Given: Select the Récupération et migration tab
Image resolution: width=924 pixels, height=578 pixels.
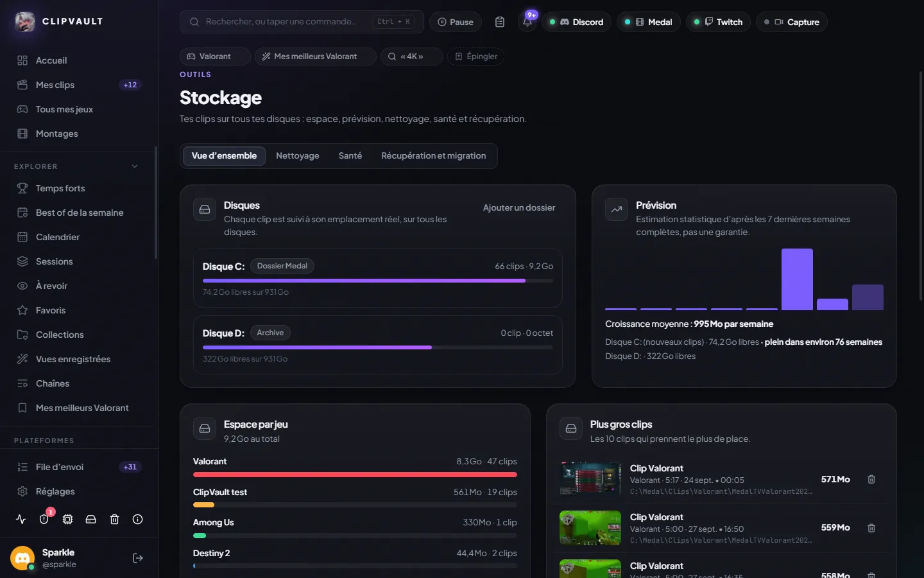Looking at the screenshot, I should (x=434, y=156).
